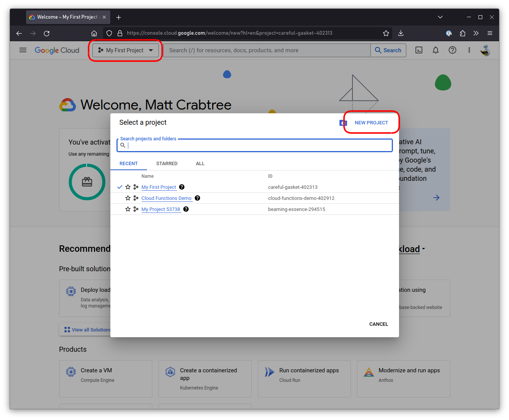Image resolution: width=509 pixels, height=420 pixels.
Task: Click help icon next to My First Project
Action: tap(182, 187)
